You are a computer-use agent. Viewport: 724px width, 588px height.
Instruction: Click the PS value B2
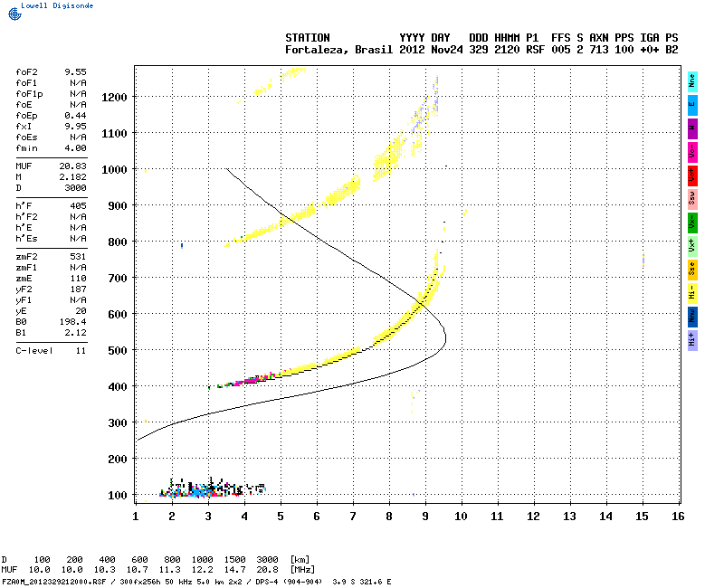672,50
